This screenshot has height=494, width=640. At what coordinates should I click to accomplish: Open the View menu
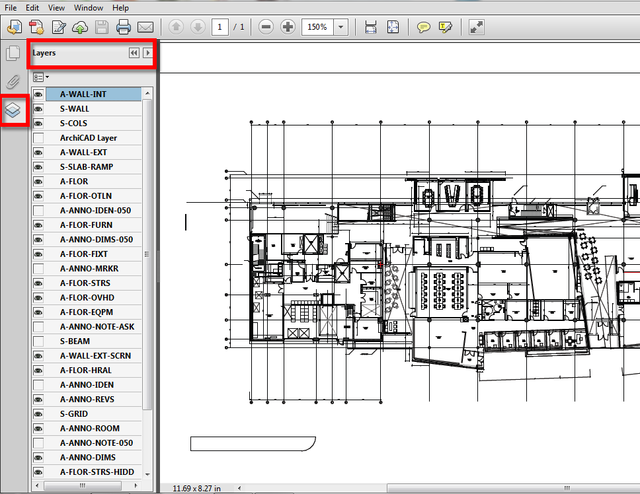pos(57,7)
